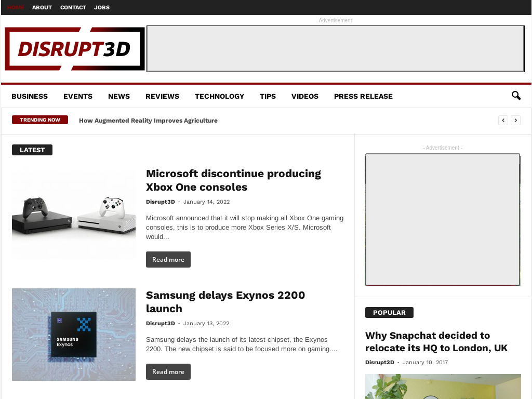The height and width of the screenshot is (399, 532).
Task: Navigate to Technology section
Action: click(219, 96)
